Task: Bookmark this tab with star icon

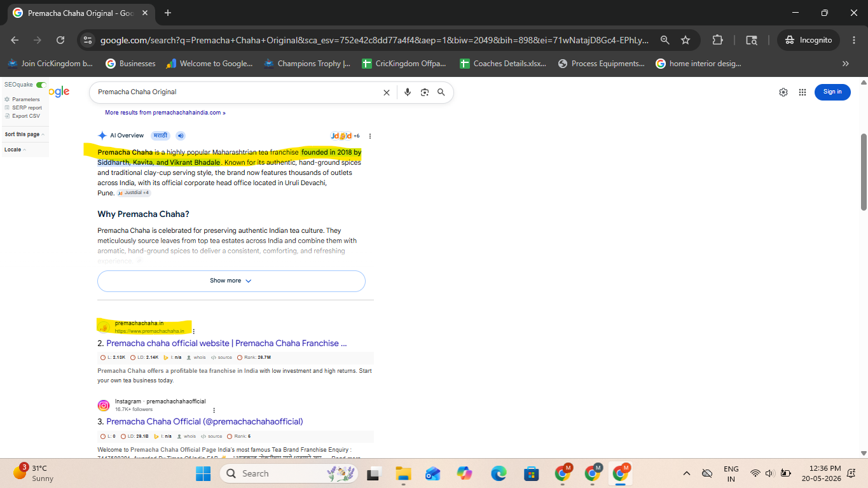Action: [x=685, y=40]
